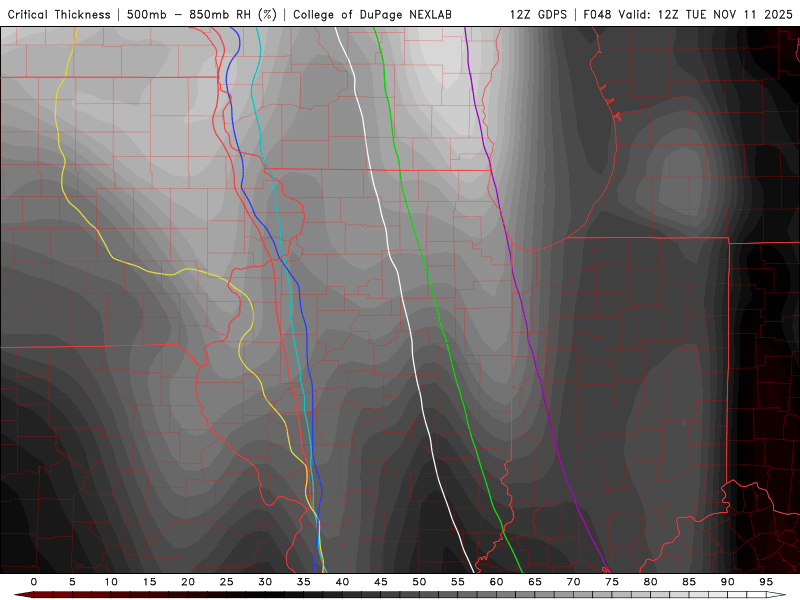Screen dimensions: 800x600
Task: Click the "F048" forecast hour text
Action: coord(598,15)
